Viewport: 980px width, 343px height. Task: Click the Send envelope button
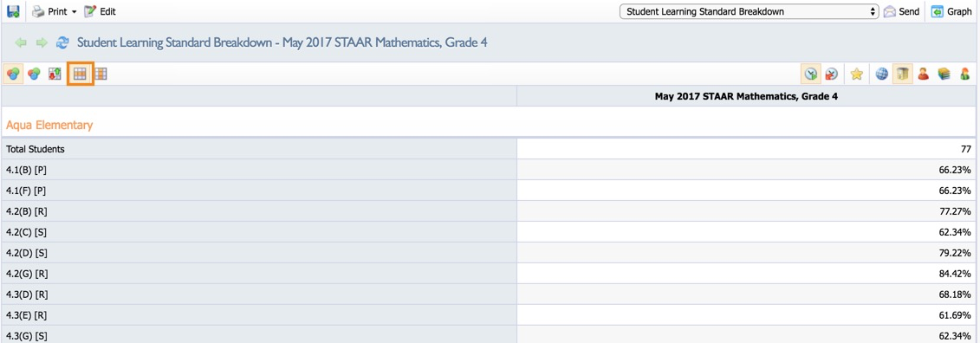point(900,11)
